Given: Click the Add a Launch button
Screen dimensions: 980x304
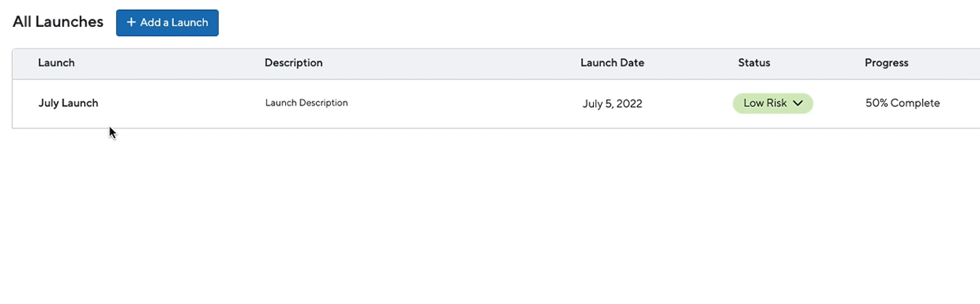Looking at the screenshot, I should 167,23.
